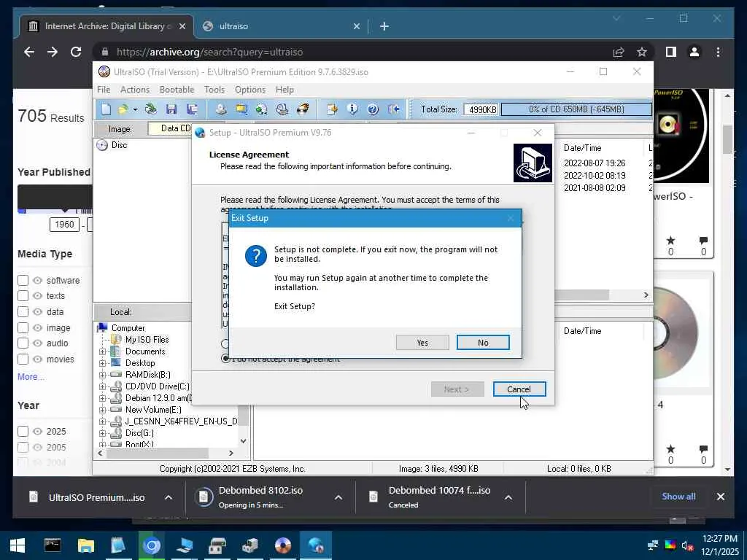Click the Exit door-arrow toolbar icon
The image size is (747, 560).
click(393, 109)
